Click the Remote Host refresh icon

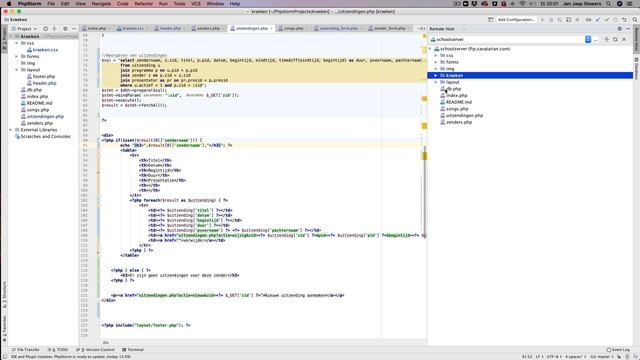[615, 40]
